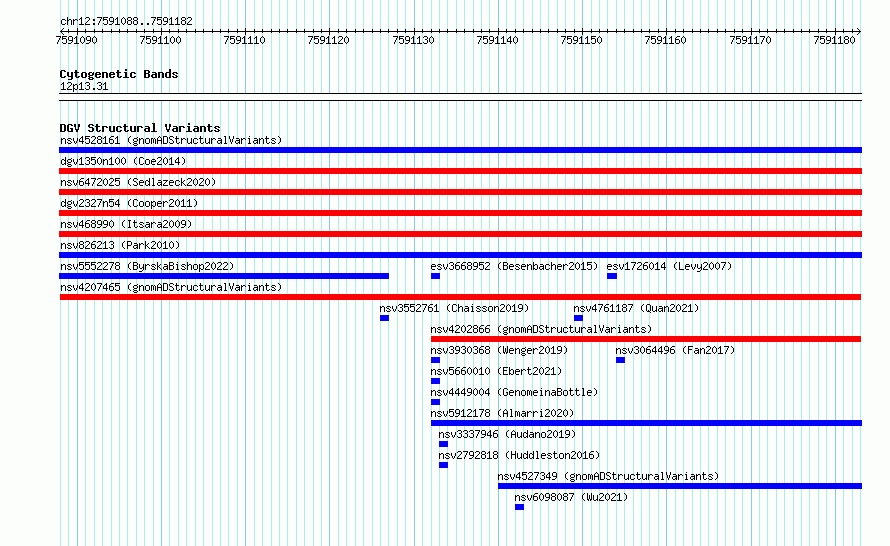Click the red bar under nsv468990

[x=460, y=234]
